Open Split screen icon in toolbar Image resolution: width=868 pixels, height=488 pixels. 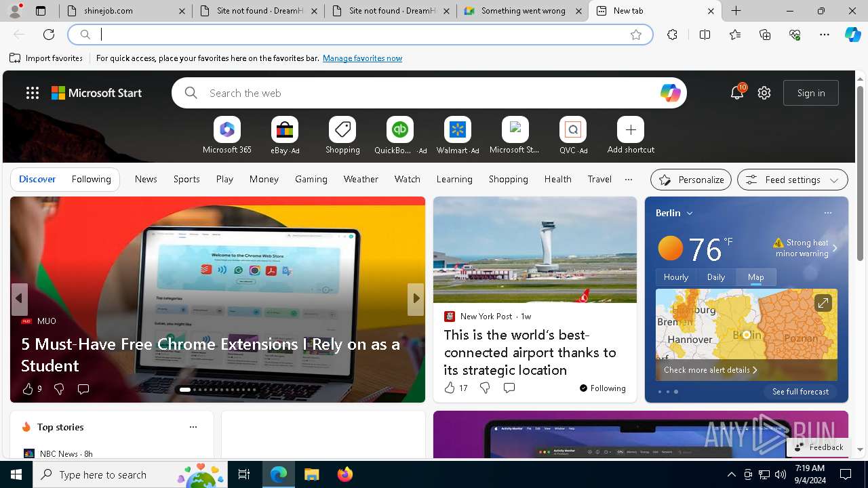(x=705, y=35)
